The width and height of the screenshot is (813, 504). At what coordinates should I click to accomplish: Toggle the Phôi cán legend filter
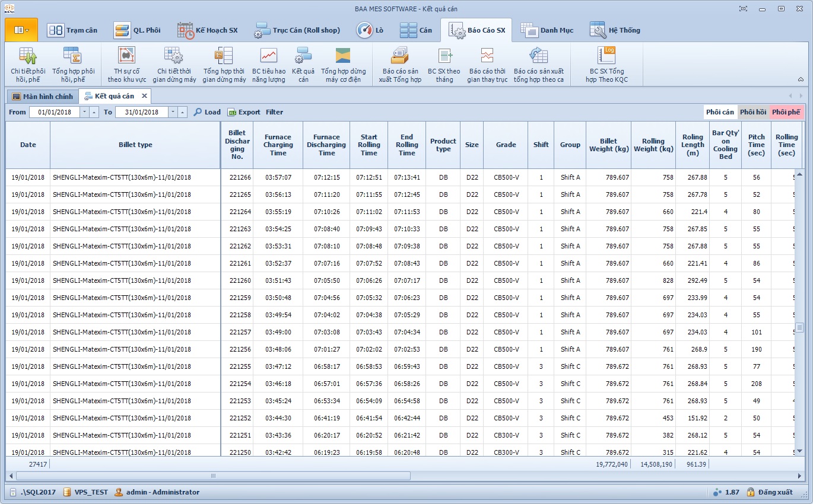[720, 112]
